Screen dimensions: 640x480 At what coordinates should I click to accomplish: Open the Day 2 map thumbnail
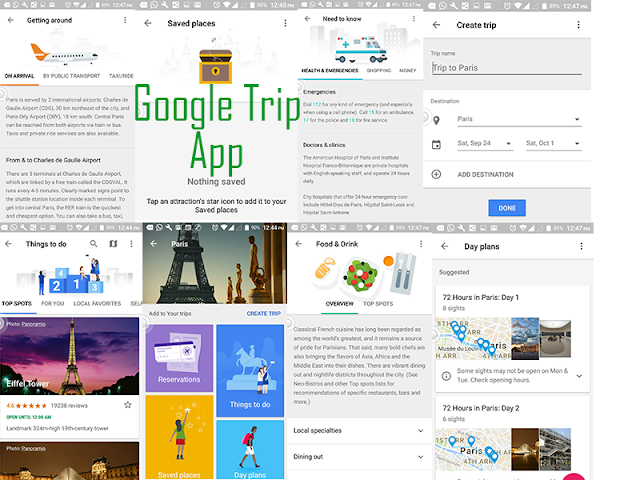pos(473,449)
